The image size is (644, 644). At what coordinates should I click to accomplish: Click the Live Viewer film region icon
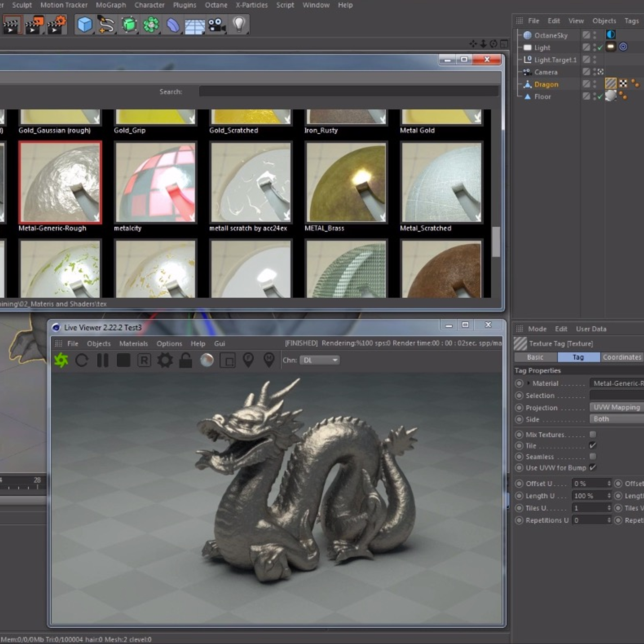227,360
